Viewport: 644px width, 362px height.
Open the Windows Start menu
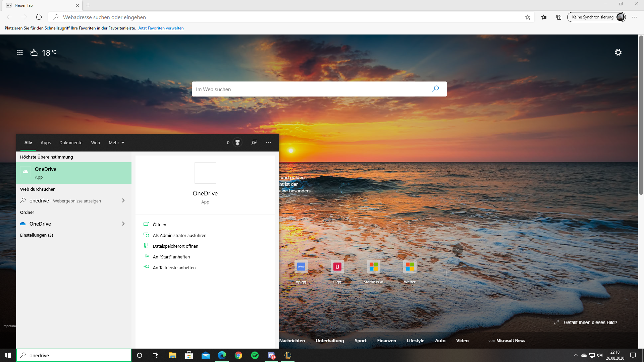pyautogui.click(x=8, y=355)
